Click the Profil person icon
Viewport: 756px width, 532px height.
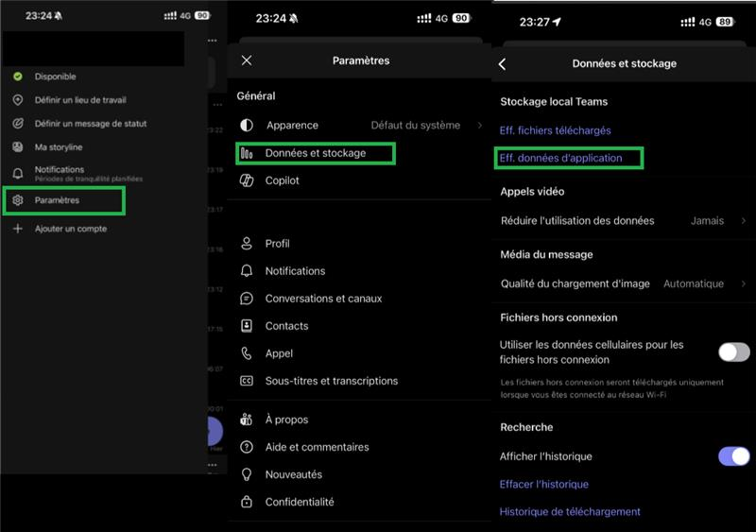tap(247, 244)
